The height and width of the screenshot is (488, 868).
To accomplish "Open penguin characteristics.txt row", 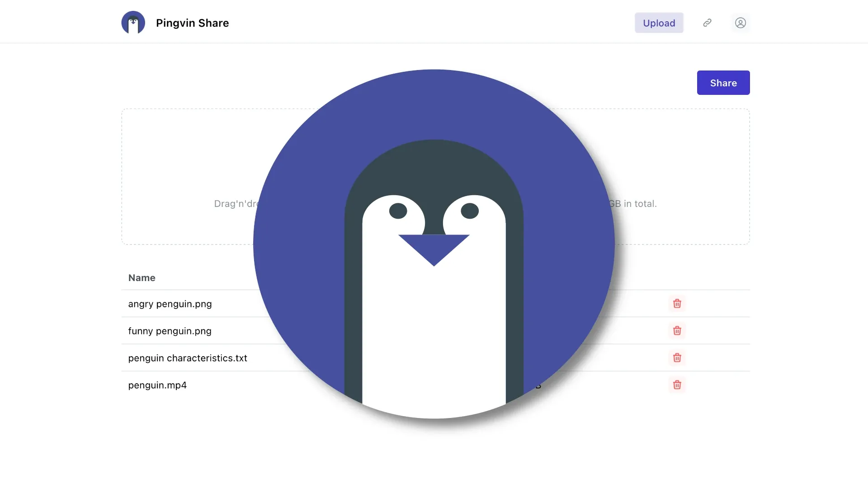I will 188,358.
